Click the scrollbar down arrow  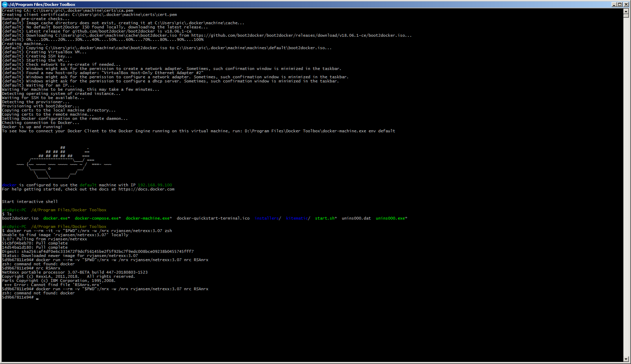(626, 359)
